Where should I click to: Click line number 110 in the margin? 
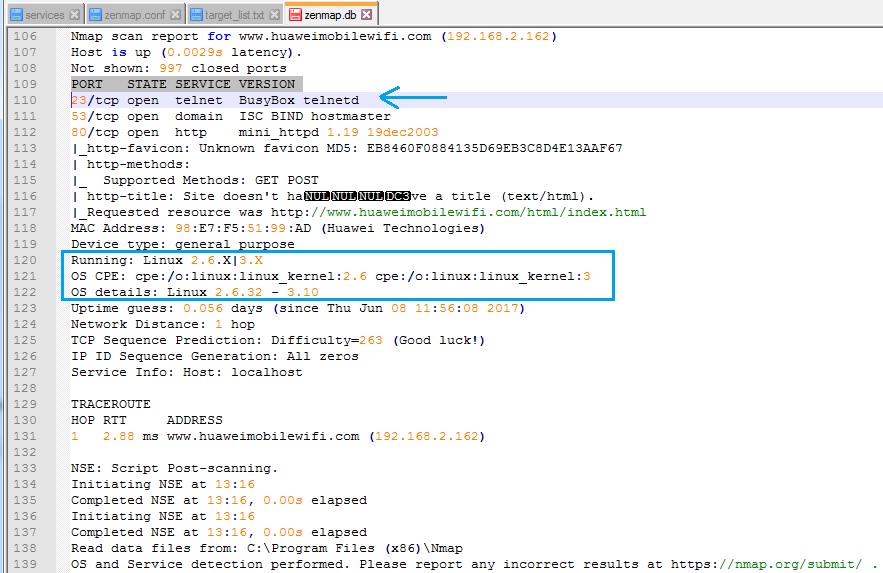[x=25, y=100]
